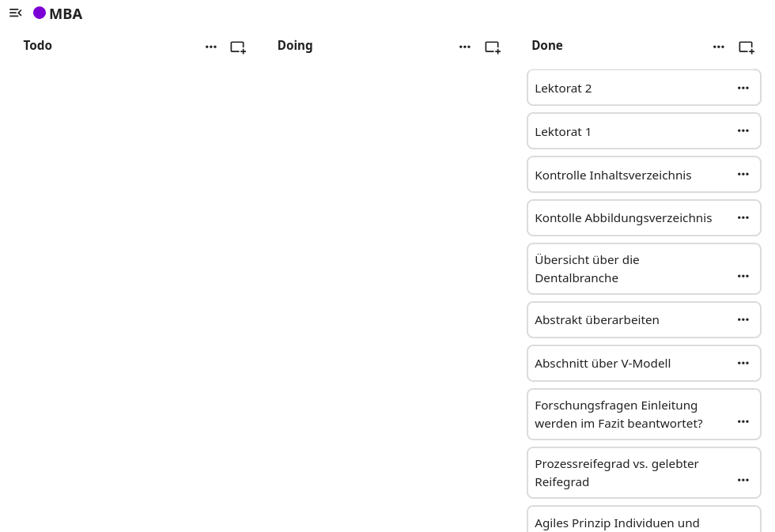Add a card to the Doing list
Image resolution: width=775 pixels, height=532 pixels.
[492, 47]
